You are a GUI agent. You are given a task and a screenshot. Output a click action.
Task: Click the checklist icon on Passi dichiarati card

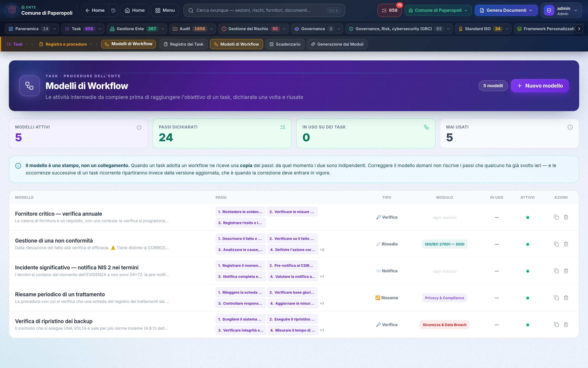(283, 127)
